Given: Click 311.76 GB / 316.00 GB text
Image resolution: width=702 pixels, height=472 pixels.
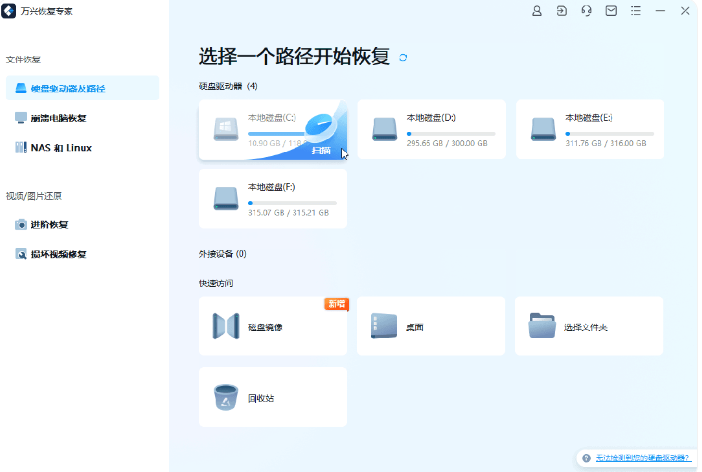Looking at the screenshot, I should pyautogui.click(x=606, y=143).
